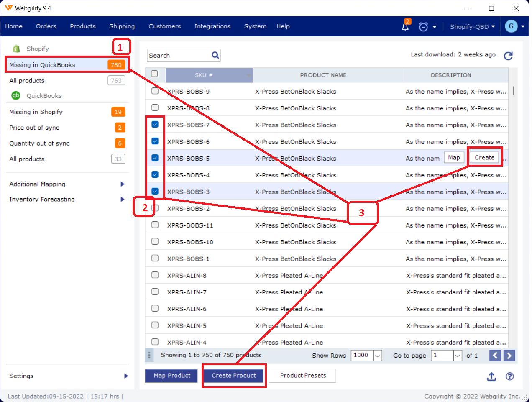Select All products with 33 count
This screenshot has width=532, height=402.
(x=67, y=159)
